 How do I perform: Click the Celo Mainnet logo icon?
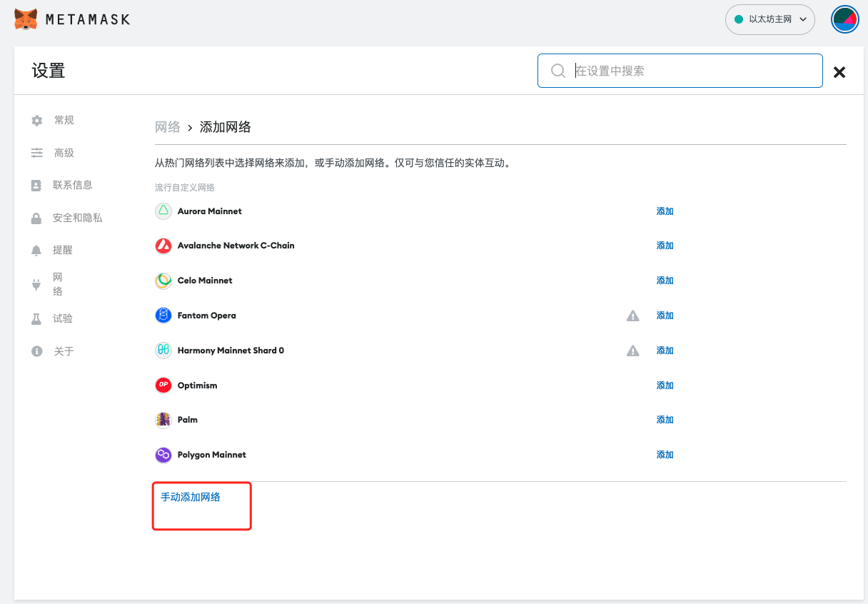[x=163, y=281]
